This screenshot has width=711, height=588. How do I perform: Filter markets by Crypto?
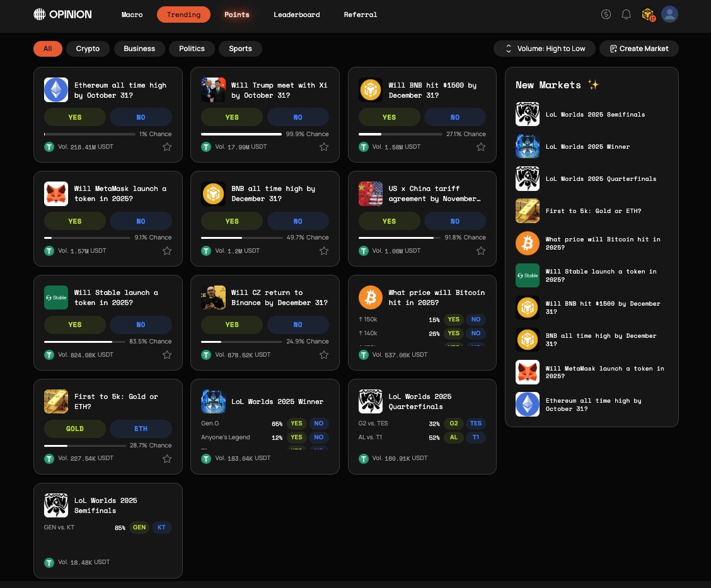point(88,49)
